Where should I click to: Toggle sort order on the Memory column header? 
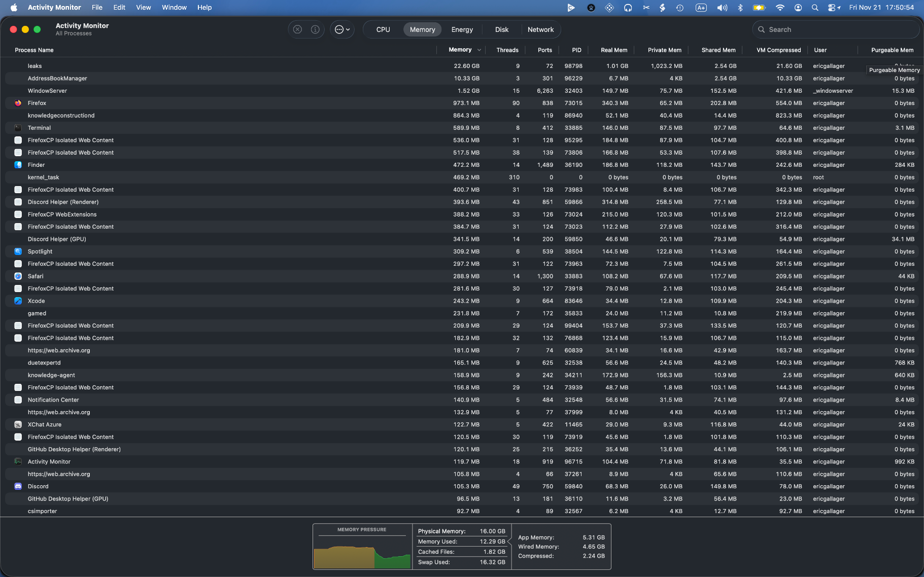click(x=460, y=50)
